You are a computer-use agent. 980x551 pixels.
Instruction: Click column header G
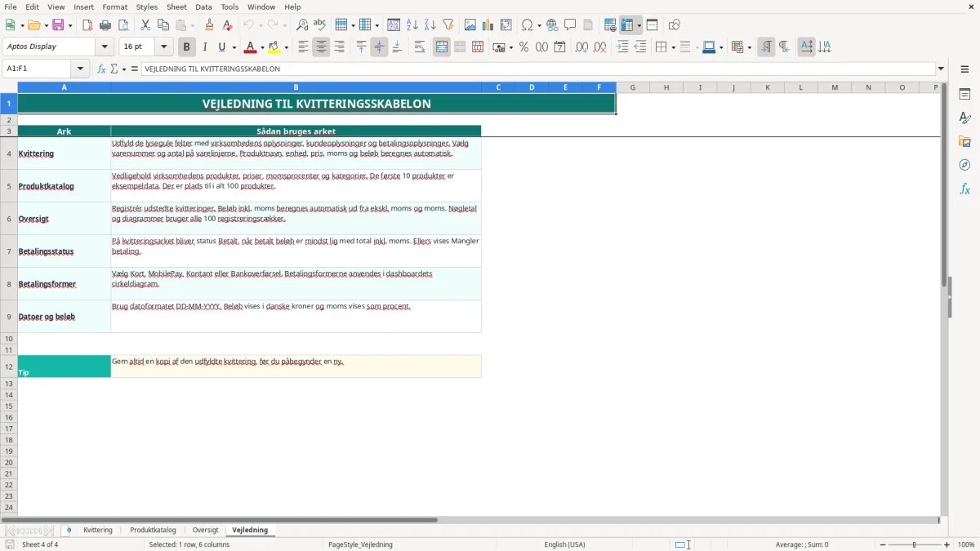click(633, 87)
